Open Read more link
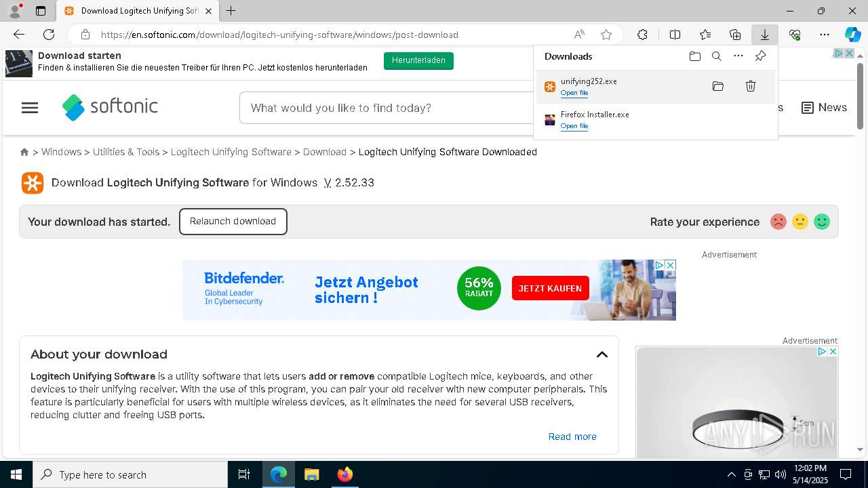Image resolution: width=868 pixels, height=488 pixels. pos(572,436)
